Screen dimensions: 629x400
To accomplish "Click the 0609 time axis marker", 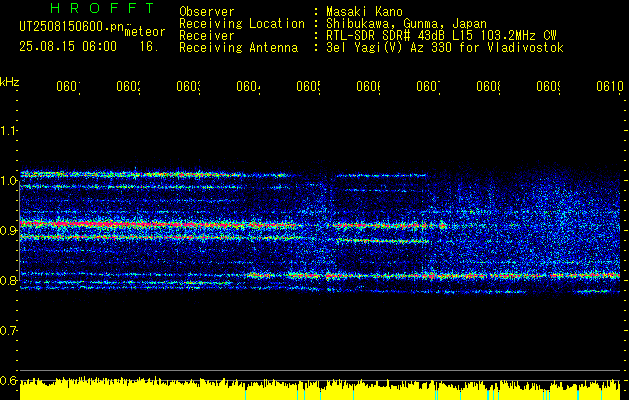I will (548, 87).
